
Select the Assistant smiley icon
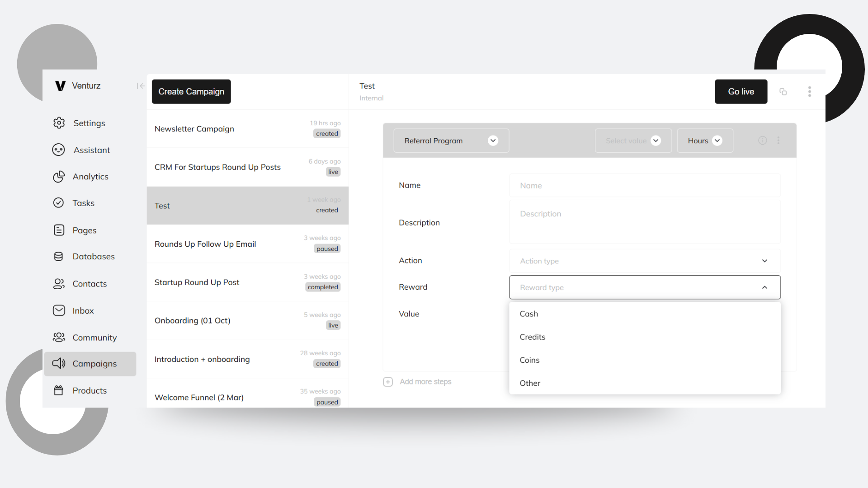(59, 150)
